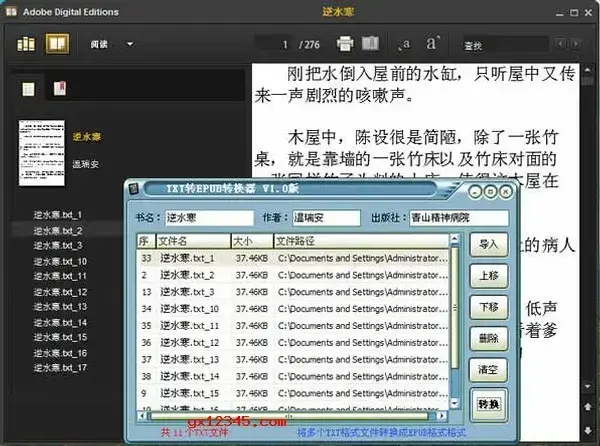Click file list horizontal scroll left arrow
The height and width of the screenshot is (446, 600).
[x=142, y=415]
